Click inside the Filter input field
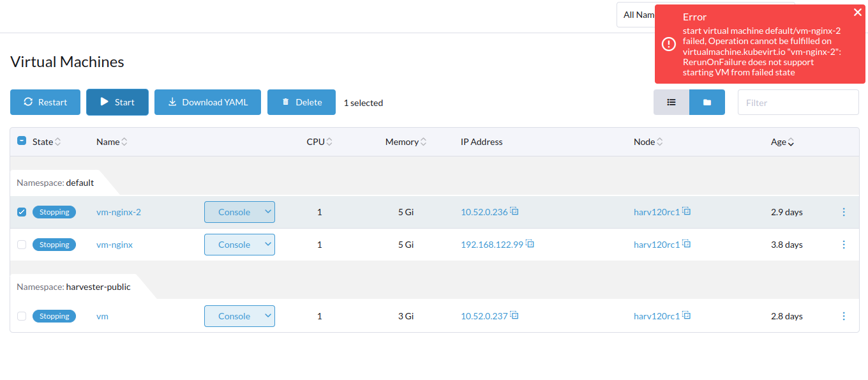 798,102
